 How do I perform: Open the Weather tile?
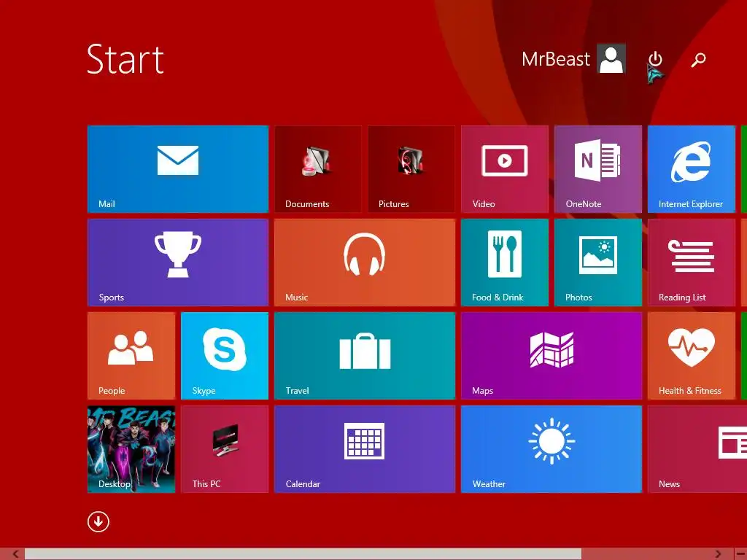pyautogui.click(x=551, y=449)
